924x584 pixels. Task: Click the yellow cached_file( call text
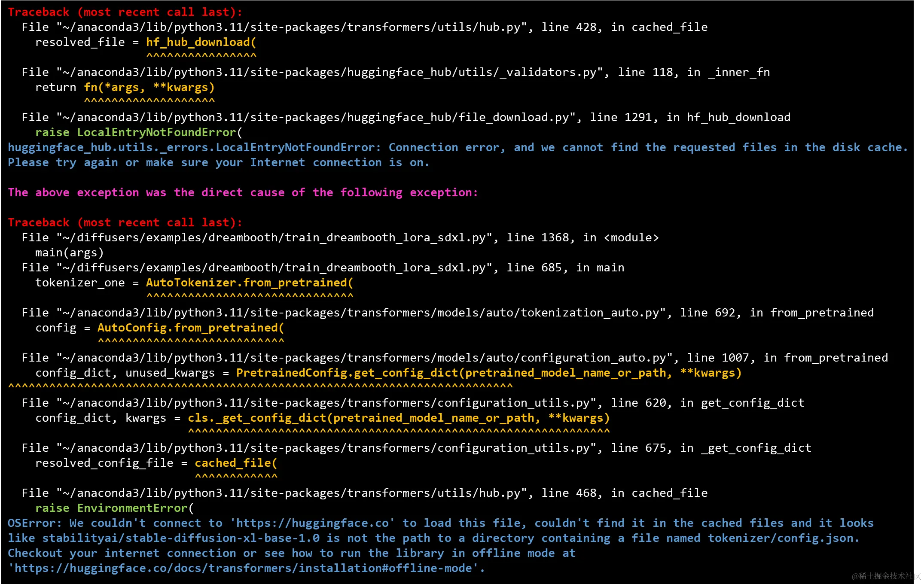coord(236,463)
